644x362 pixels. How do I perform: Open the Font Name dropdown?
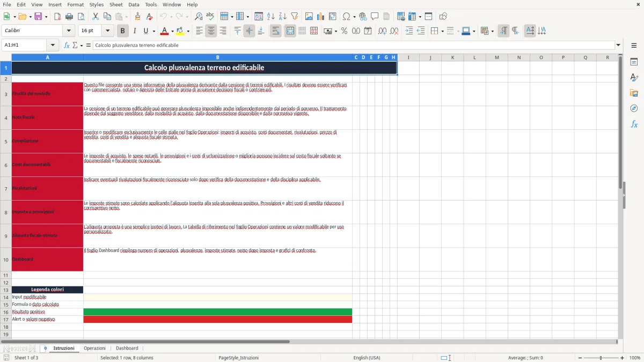click(x=69, y=31)
